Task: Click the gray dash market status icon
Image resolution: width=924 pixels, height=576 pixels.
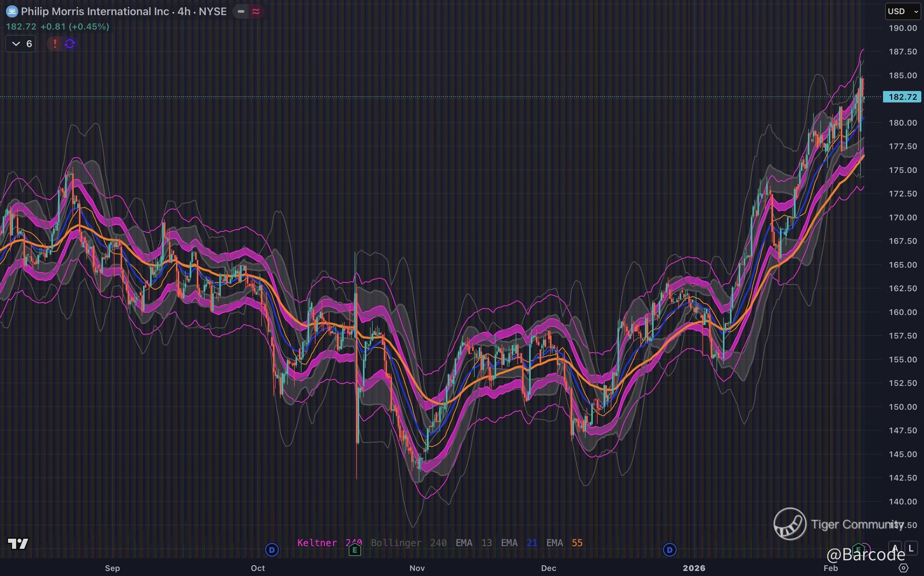Action: (241, 11)
